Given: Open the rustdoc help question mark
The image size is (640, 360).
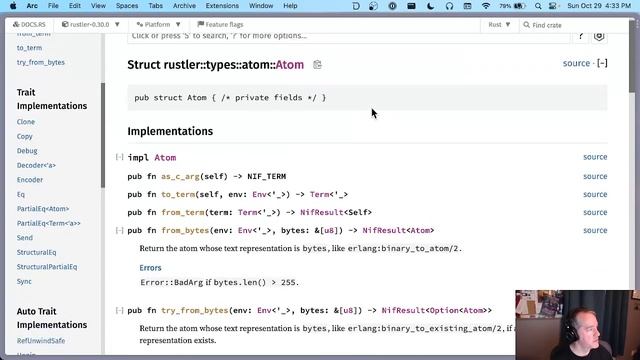Looking at the screenshot, I should pos(581,36).
